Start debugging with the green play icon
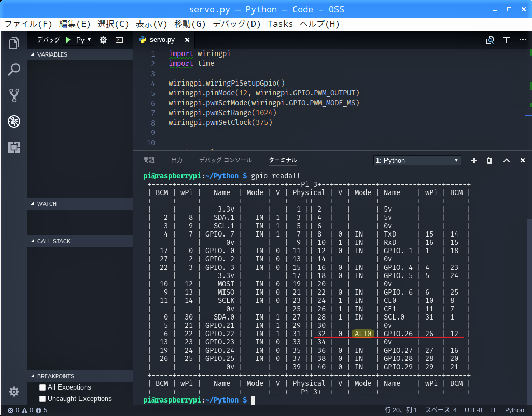The image size is (532, 416). click(68, 40)
